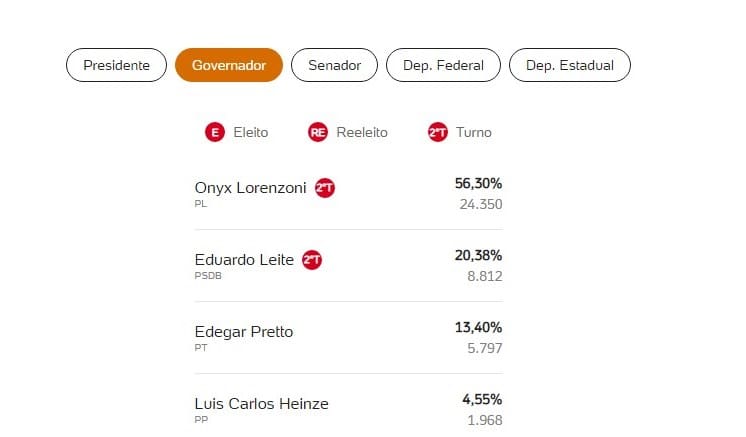The height and width of the screenshot is (437, 746).
Task: Click the 2ºT badge beside Onyx Lorenzoni
Action: pyautogui.click(x=325, y=188)
